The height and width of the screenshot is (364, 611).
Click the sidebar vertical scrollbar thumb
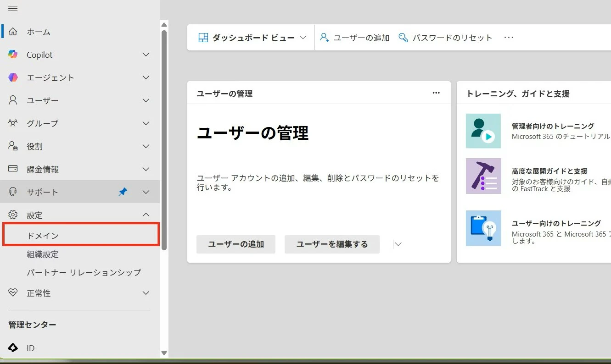164,140
